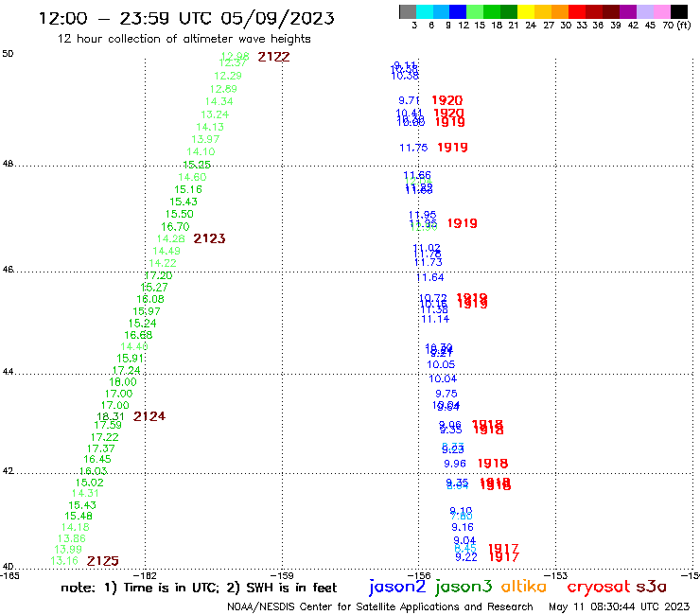The image size is (700, 615).
Task: Click the wave height value 16.08
Action: [150, 299]
